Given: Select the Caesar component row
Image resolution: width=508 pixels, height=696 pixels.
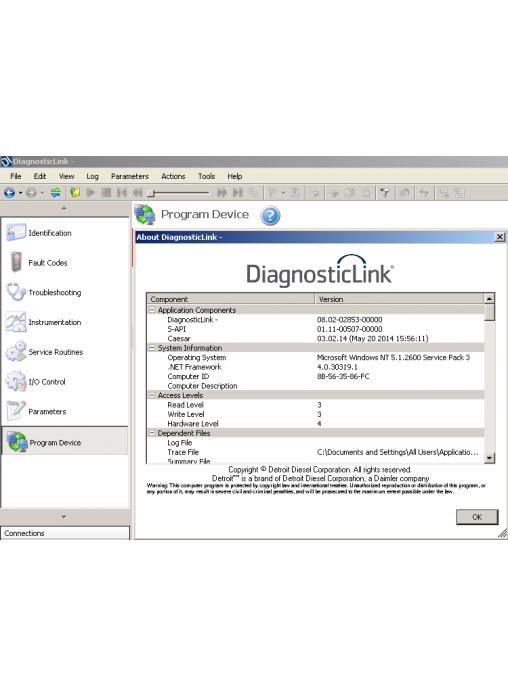Looking at the screenshot, I should 316,339.
